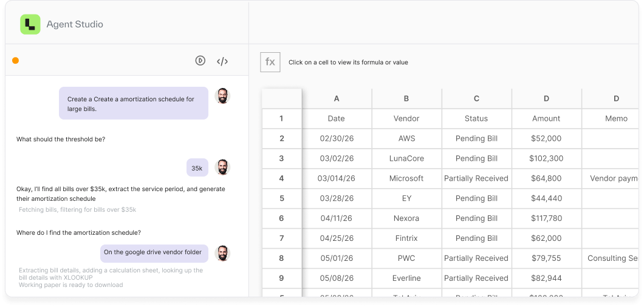
Task: Select row 5 header for EY
Action: 282,198
